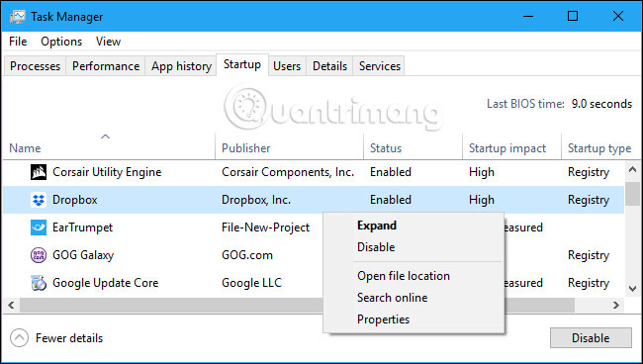Open the File menu
The height and width of the screenshot is (364, 643).
18,42
